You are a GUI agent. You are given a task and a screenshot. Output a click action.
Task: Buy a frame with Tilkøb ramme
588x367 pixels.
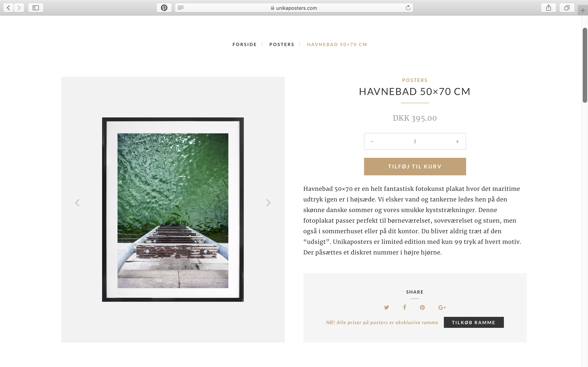coord(473,322)
